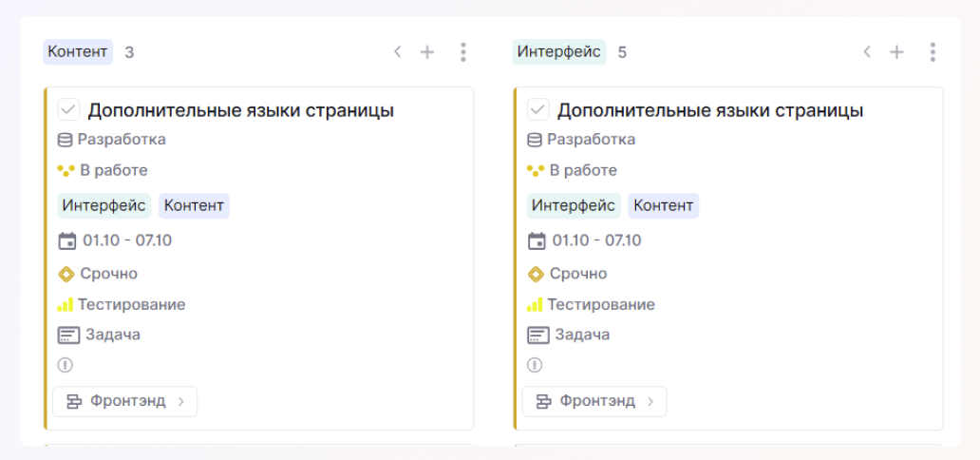Click info circle icon in Контент card
980x460 pixels.
[x=66, y=365]
